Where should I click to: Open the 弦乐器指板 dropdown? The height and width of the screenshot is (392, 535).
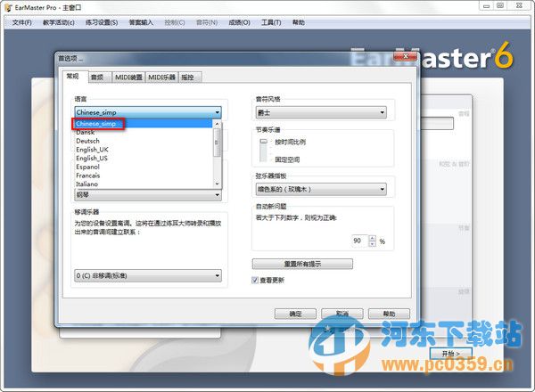pyautogui.click(x=321, y=189)
